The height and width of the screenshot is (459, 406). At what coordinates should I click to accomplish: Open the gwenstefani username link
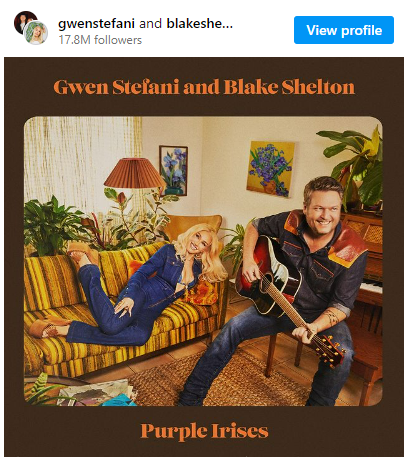(x=96, y=24)
